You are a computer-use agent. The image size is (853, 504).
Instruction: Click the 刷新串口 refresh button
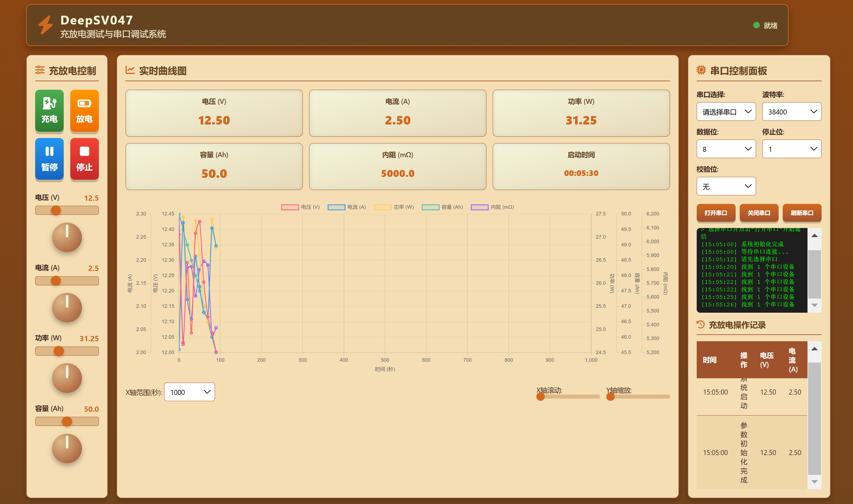point(802,213)
